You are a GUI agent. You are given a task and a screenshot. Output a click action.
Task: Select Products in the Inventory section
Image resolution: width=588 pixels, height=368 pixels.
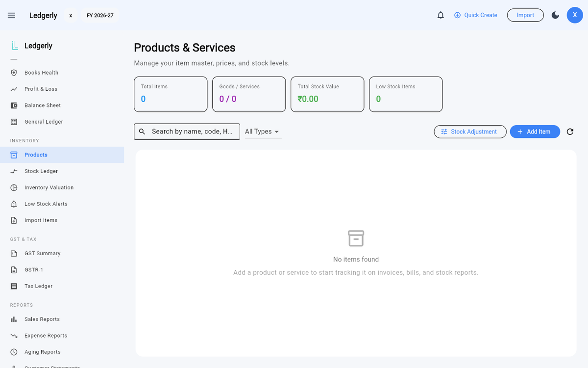pyautogui.click(x=62, y=155)
